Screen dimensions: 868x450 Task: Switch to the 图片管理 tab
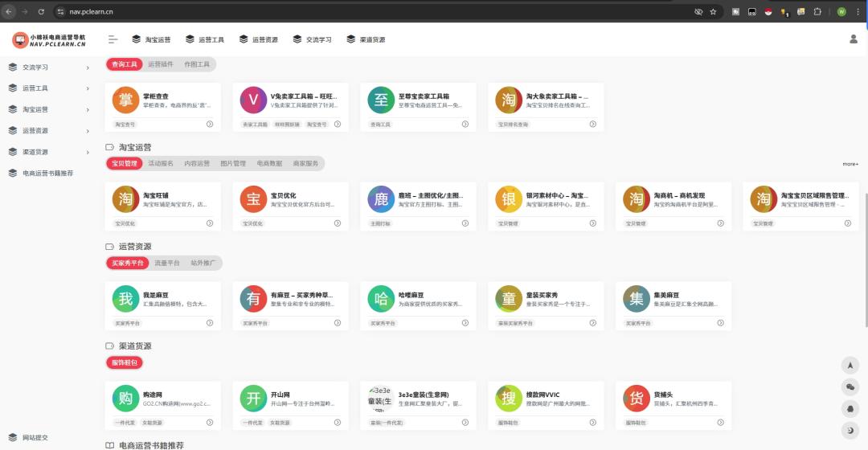(x=233, y=163)
